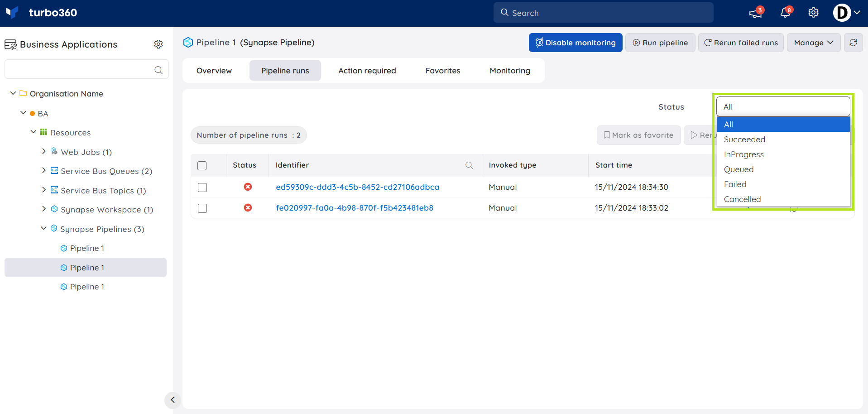This screenshot has width=868, height=414.
Task: Click Number of pipeline runs badge
Action: coord(249,135)
